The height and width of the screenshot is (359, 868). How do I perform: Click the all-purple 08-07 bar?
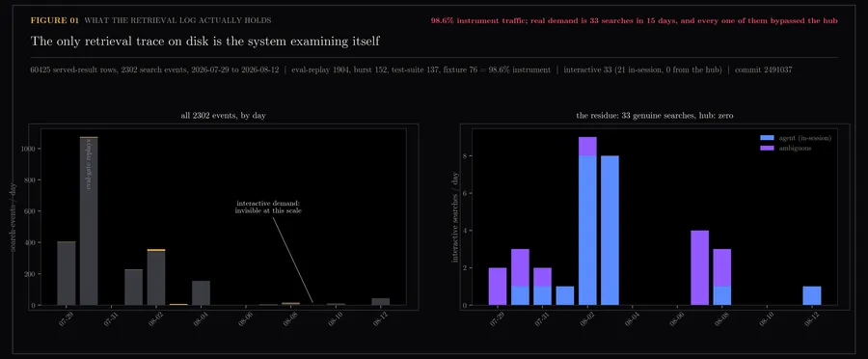pyautogui.click(x=700, y=267)
